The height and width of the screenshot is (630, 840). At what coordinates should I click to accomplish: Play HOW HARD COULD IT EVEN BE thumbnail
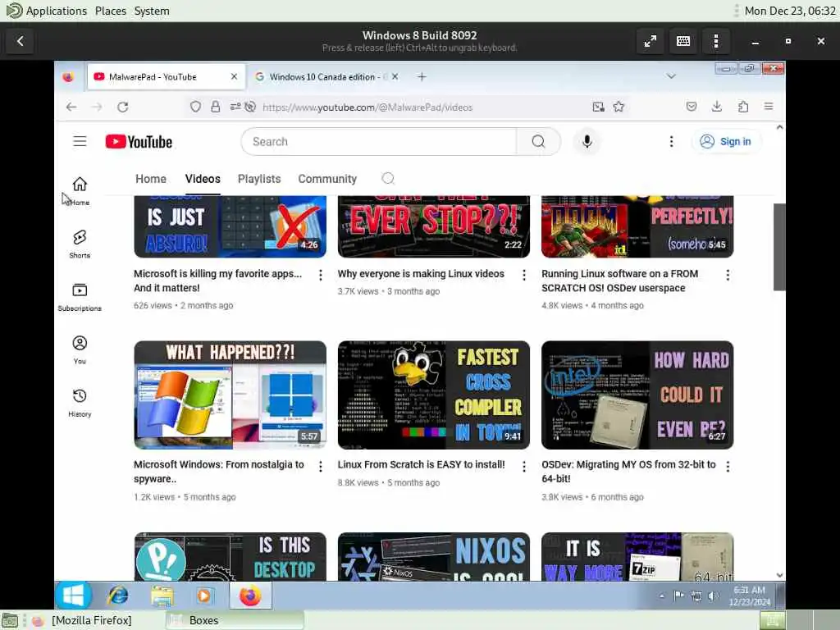coord(637,395)
